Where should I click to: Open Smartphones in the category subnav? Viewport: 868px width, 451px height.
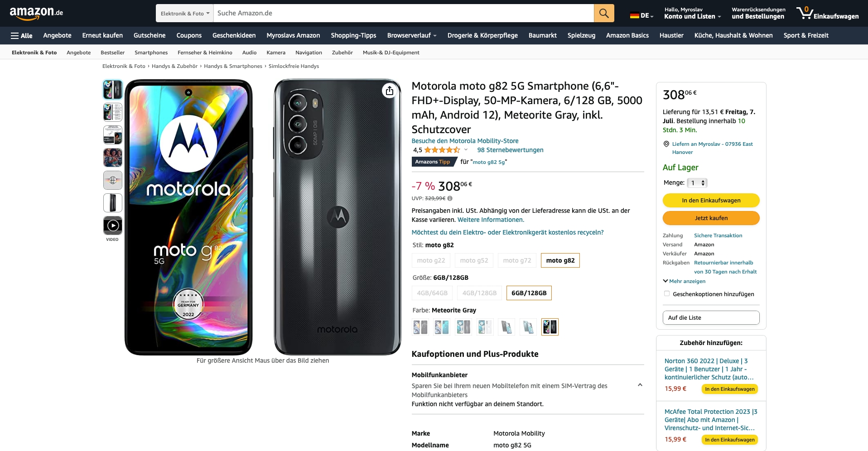pos(151,53)
